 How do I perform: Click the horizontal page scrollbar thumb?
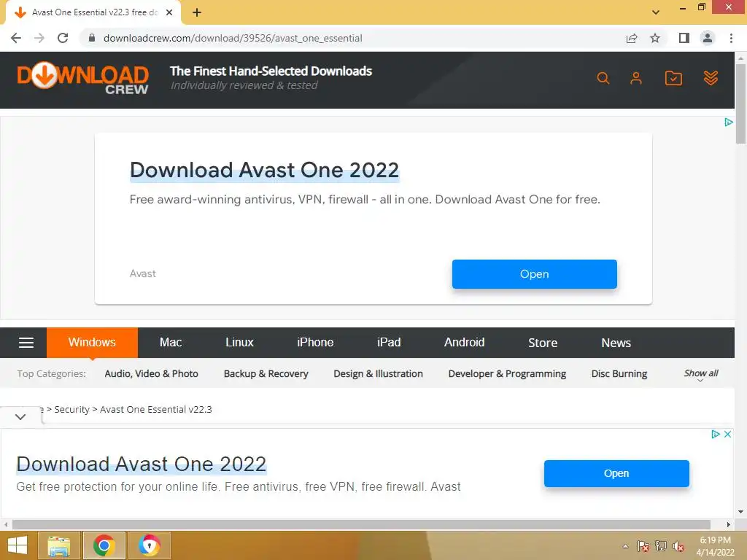(361, 524)
